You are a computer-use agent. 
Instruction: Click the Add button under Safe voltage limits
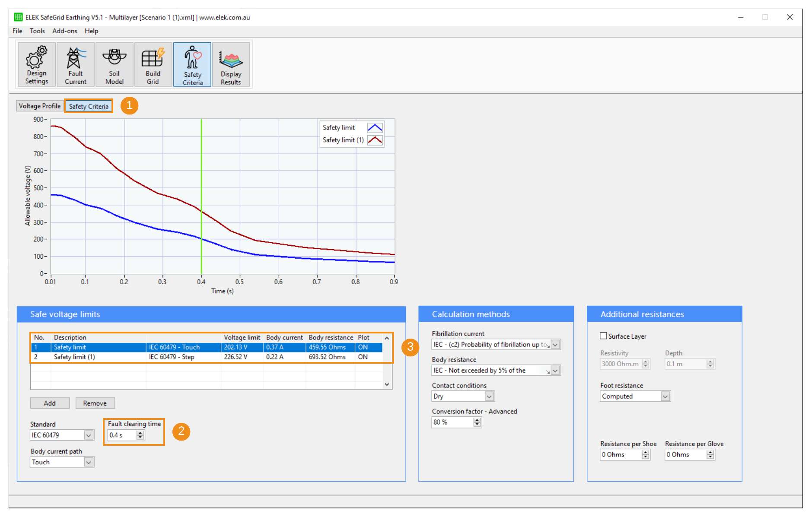(49, 403)
